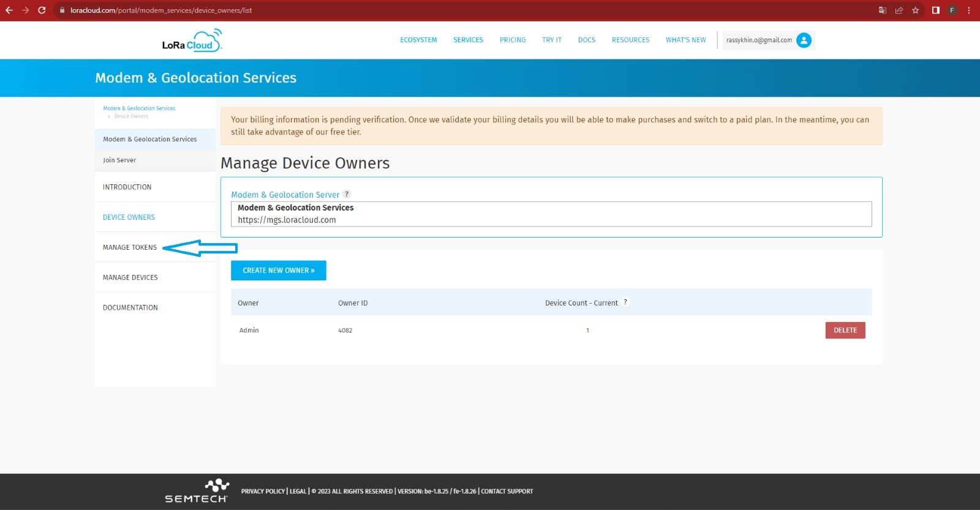Image resolution: width=980 pixels, height=510 pixels.
Task: Toggle the browser side panel icon
Action: pos(936,10)
